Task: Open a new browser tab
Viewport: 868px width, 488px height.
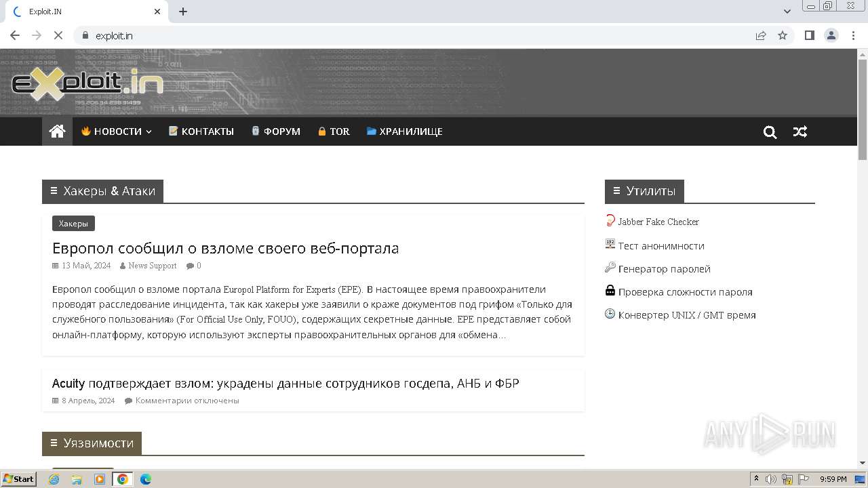Action: click(183, 12)
